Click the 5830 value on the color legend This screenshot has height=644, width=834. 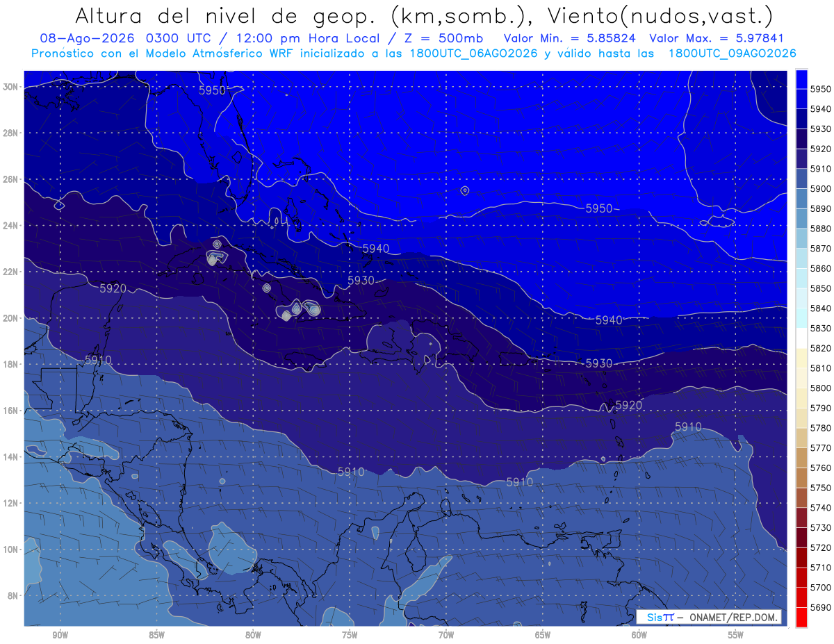click(x=821, y=328)
